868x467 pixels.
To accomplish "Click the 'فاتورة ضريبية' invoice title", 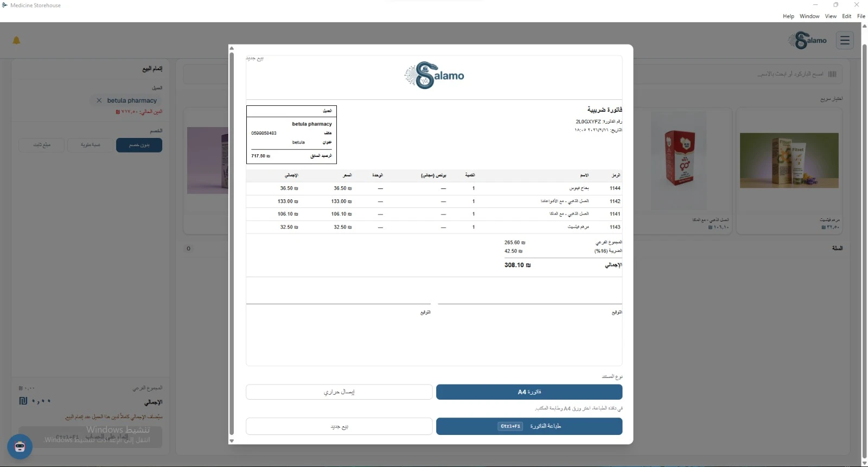I will [x=604, y=110].
